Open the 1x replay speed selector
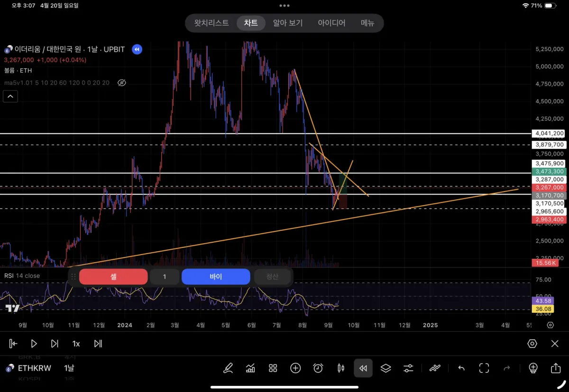 pyautogui.click(x=76, y=344)
